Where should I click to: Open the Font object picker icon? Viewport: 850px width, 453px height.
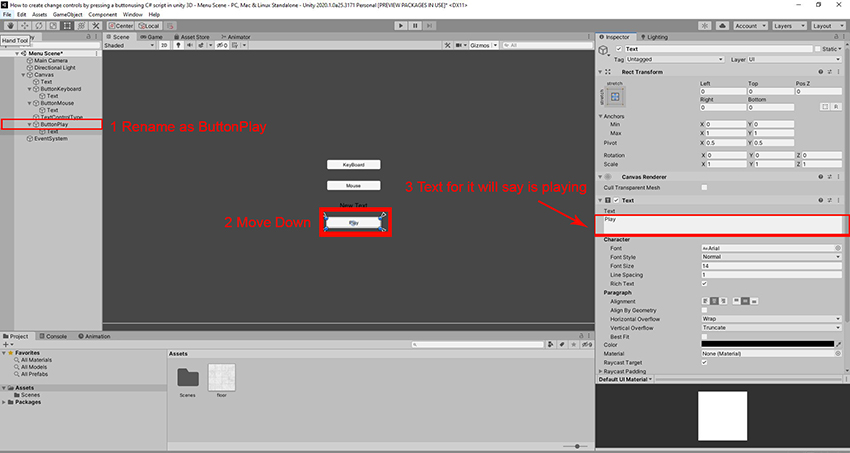(x=838, y=248)
